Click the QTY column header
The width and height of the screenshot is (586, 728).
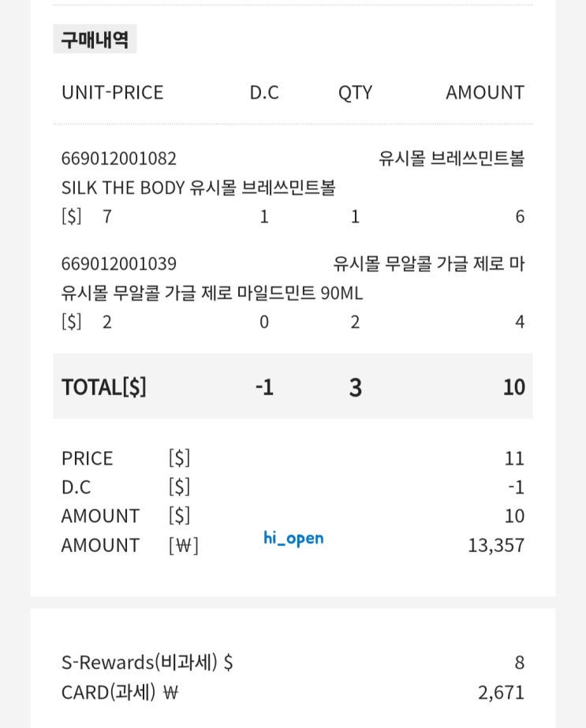[355, 92]
